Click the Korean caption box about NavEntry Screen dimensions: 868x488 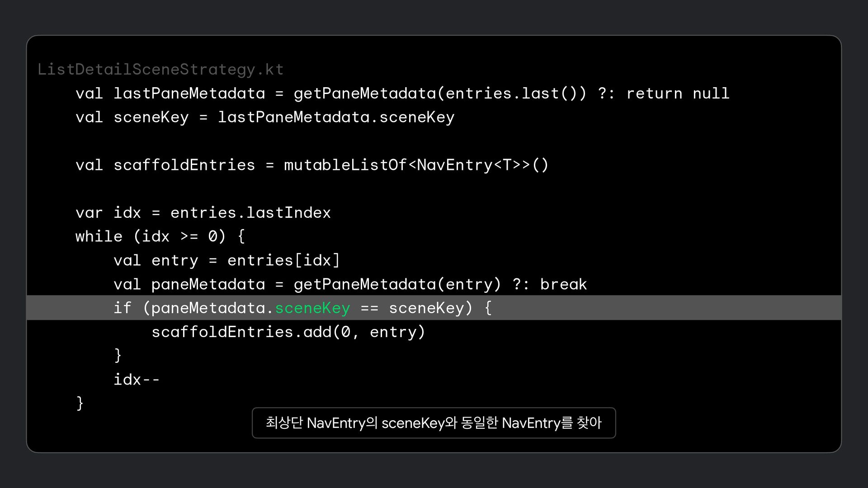click(434, 423)
